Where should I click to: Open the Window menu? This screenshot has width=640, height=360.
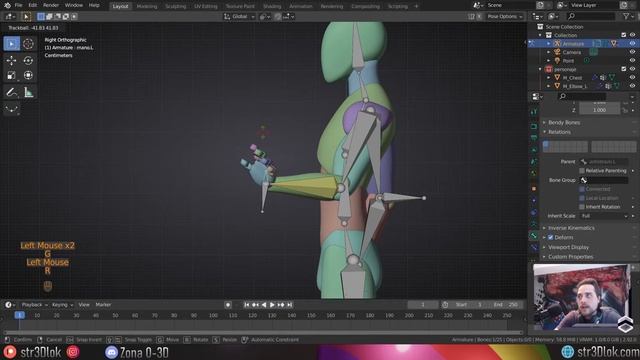tap(74, 5)
